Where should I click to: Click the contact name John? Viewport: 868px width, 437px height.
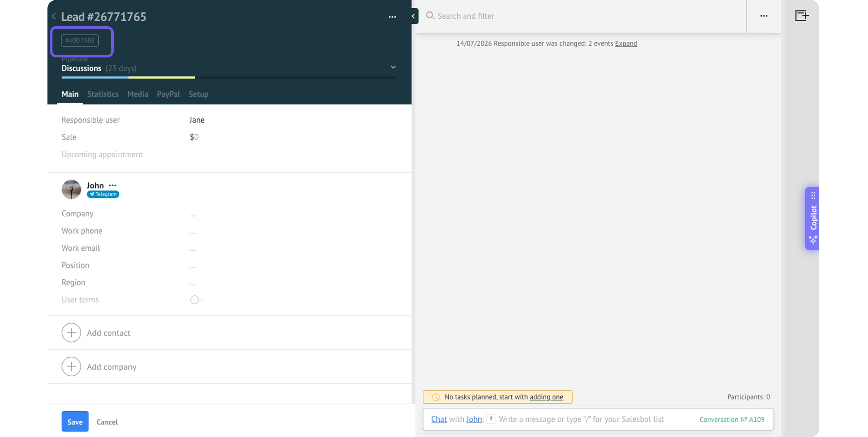(x=95, y=185)
